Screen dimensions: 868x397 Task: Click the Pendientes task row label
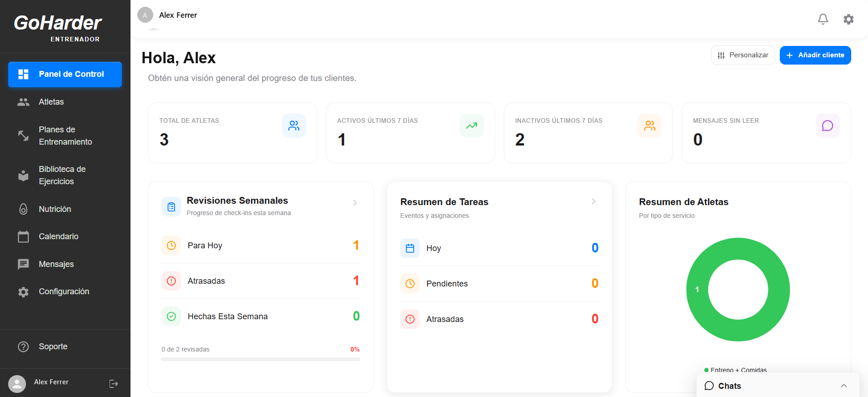(x=447, y=284)
